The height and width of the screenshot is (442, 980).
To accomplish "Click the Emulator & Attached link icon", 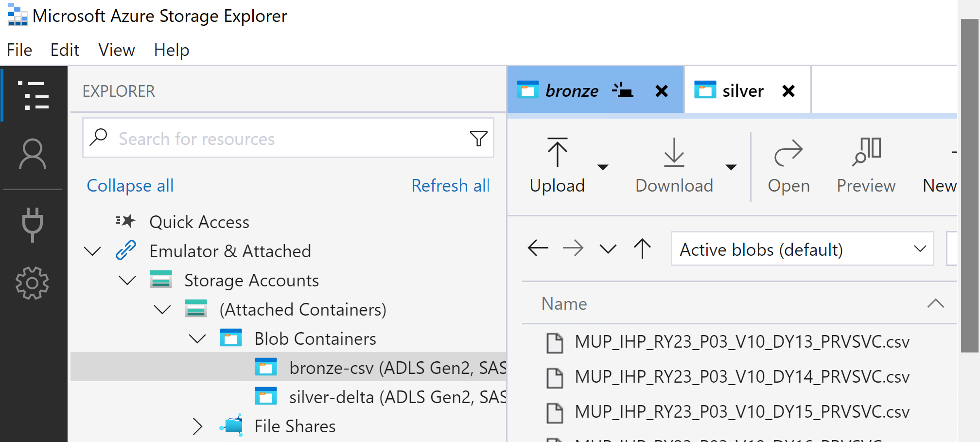I will click(x=125, y=250).
